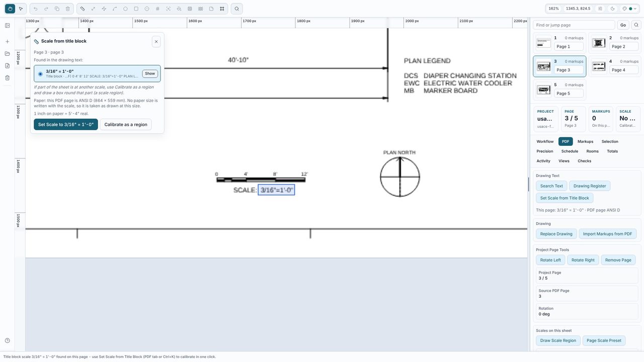
Task: Click the Draw Scale Region button
Action: (558, 341)
